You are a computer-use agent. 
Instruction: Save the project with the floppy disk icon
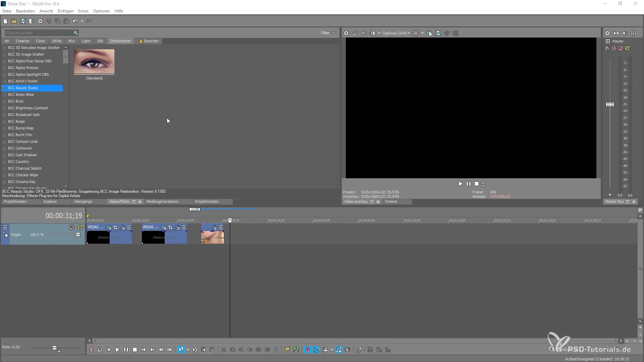[23, 21]
